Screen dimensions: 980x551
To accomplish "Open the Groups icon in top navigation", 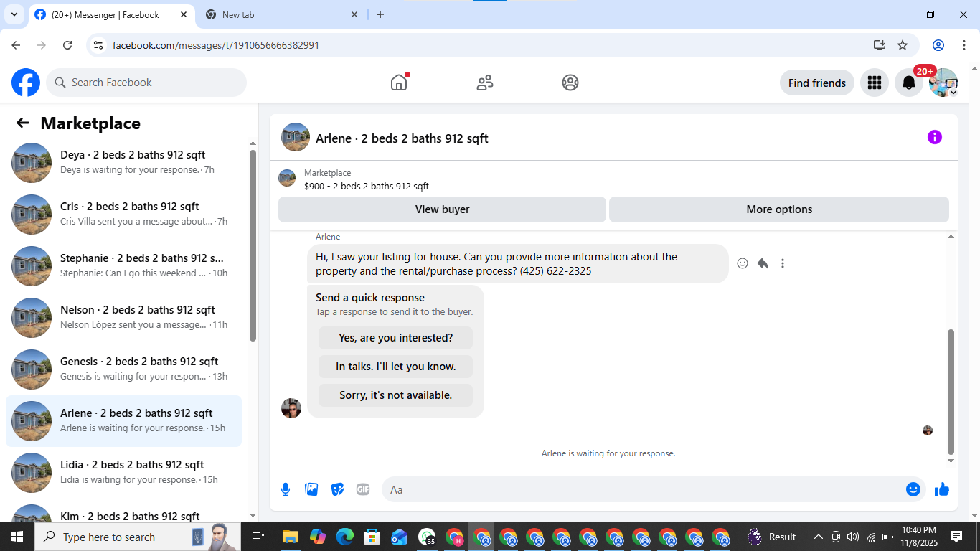I will tap(570, 83).
